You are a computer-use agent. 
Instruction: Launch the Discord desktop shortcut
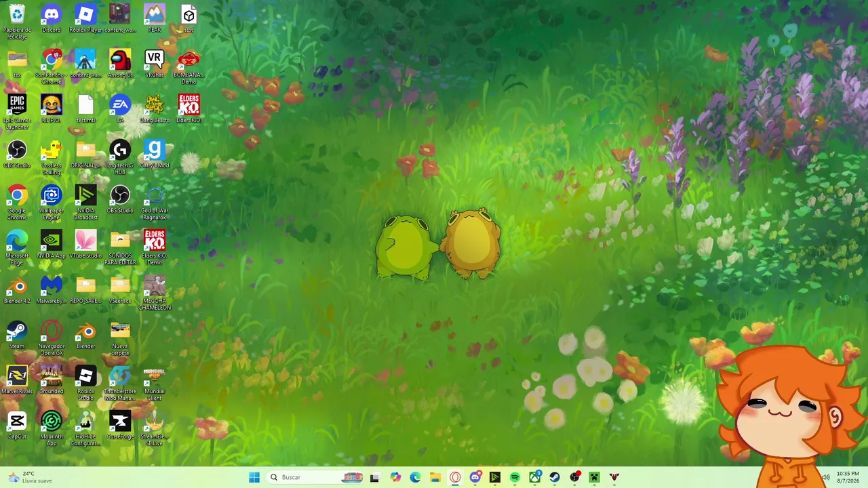(x=52, y=19)
